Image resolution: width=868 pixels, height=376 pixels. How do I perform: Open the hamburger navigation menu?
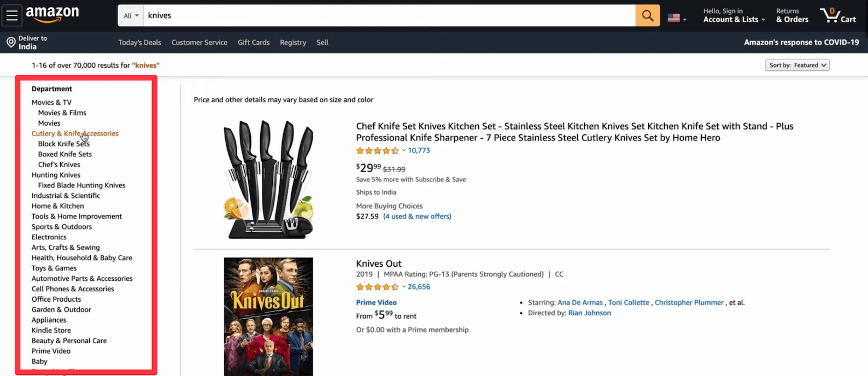[12, 15]
